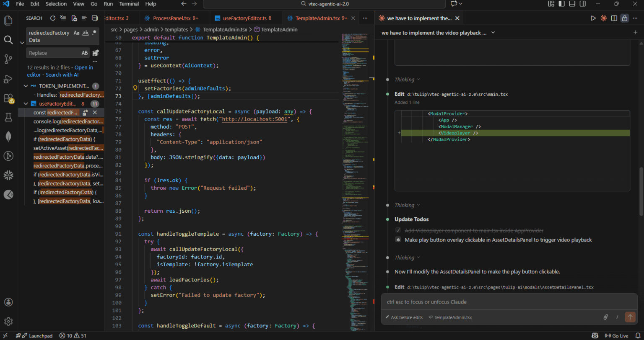This screenshot has height=340, width=644.
Task: Expand Thinking section below todos list
Action: coord(407,258)
